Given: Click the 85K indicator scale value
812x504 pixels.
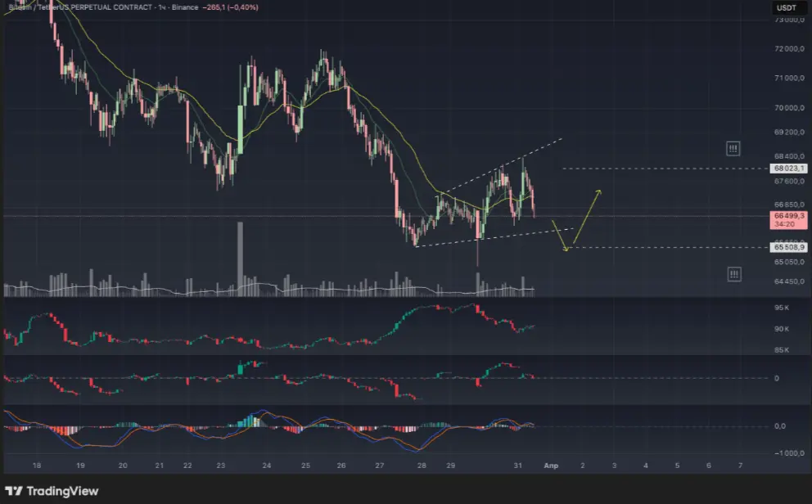Looking at the screenshot, I should click(782, 350).
